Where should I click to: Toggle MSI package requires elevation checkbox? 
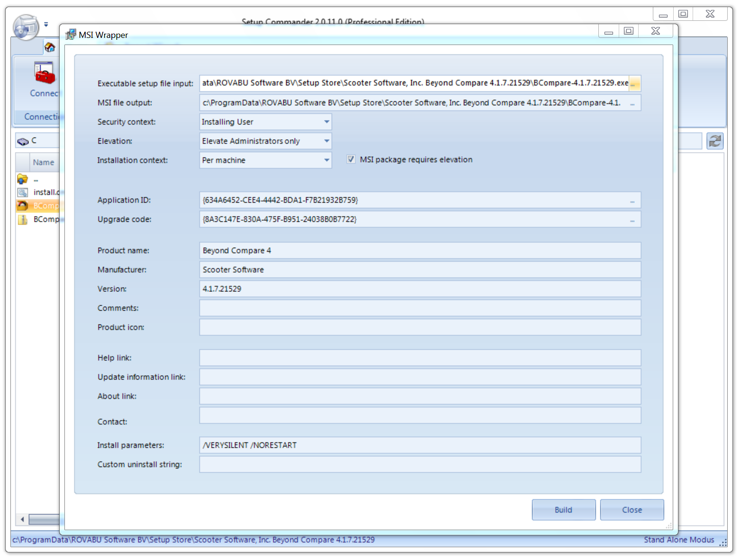(x=351, y=159)
